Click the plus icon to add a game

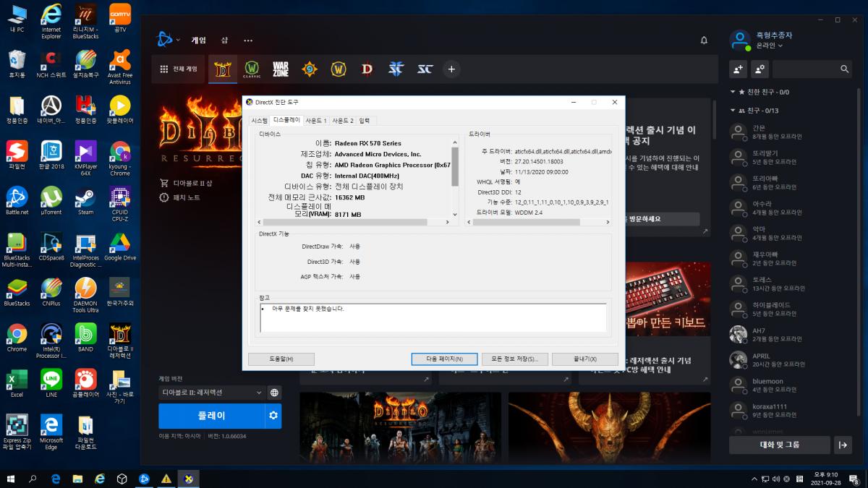click(451, 69)
